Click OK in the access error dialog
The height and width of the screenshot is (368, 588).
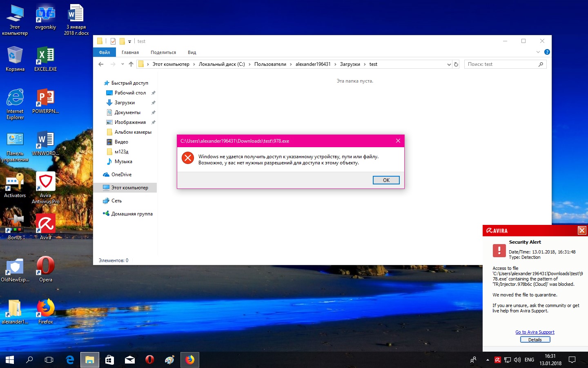click(x=386, y=180)
